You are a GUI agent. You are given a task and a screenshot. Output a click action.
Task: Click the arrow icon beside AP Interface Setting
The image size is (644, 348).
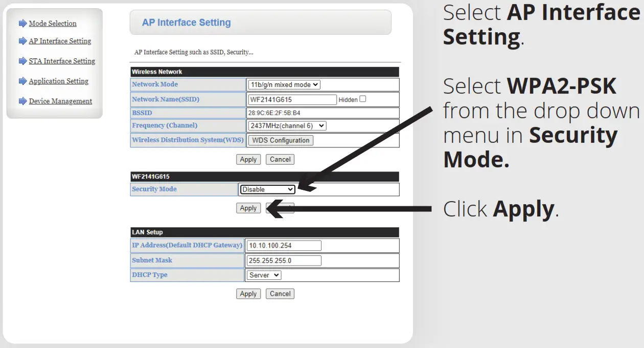pos(22,41)
